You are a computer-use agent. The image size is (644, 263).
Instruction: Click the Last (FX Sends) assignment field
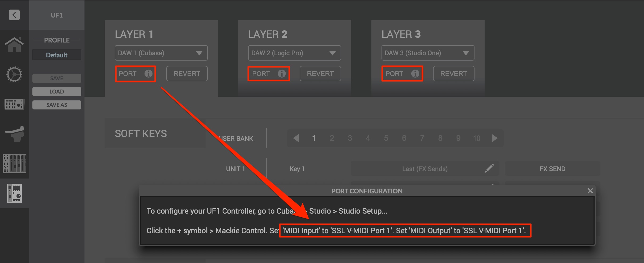tap(425, 169)
